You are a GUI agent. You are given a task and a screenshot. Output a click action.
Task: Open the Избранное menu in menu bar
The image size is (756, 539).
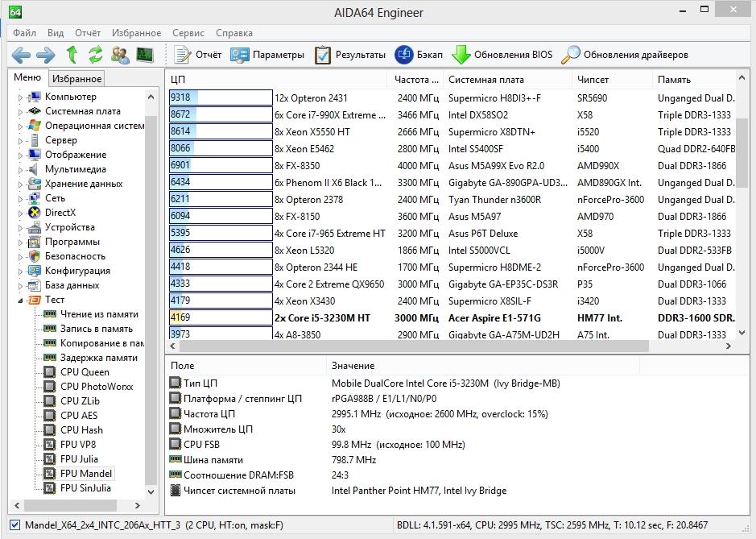(136, 33)
